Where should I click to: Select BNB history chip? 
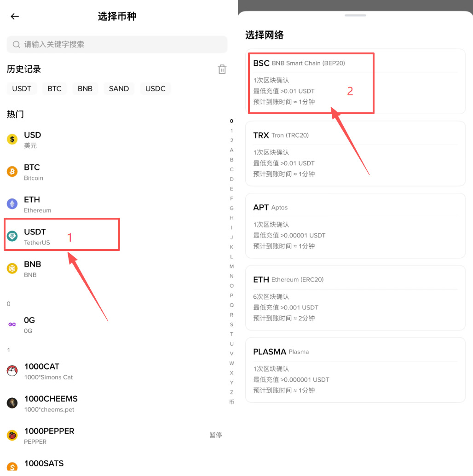(85, 89)
